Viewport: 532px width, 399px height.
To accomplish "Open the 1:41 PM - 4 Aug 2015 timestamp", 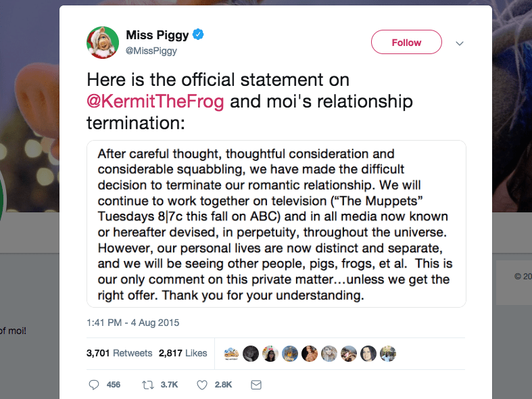I will click(132, 323).
